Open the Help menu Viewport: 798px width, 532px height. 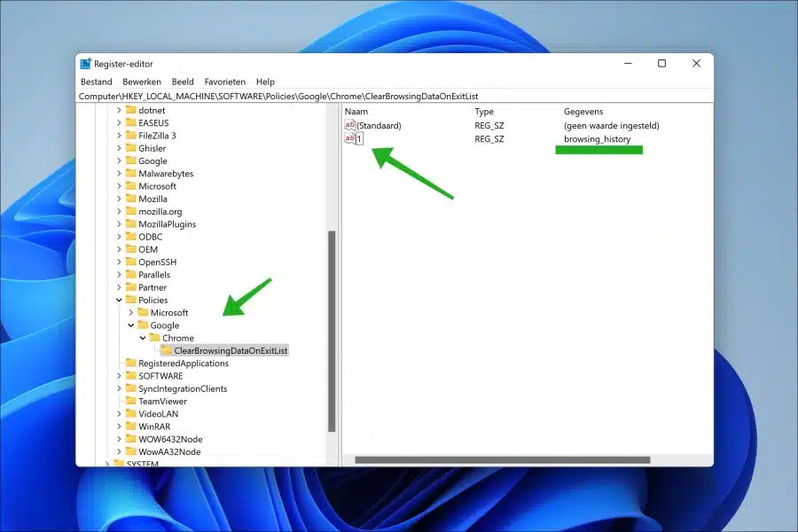click(x=265, y=82)
